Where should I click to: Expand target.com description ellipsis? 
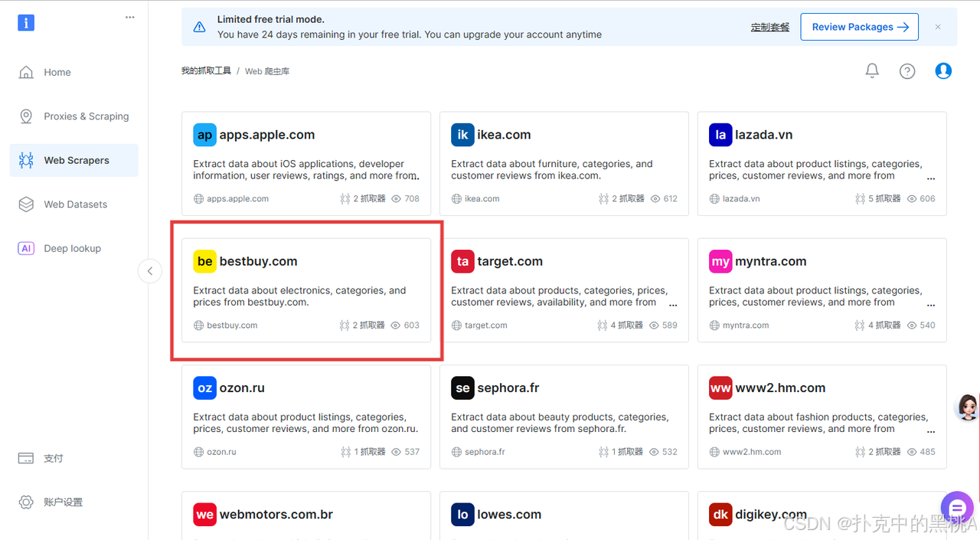click(x=673, y=304)
